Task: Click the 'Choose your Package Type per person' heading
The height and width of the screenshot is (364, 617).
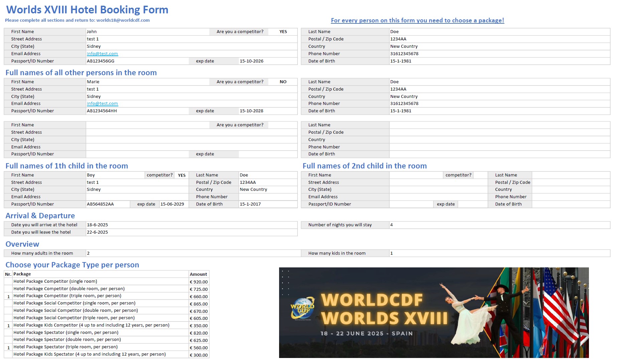Action: tap(72, 265)
